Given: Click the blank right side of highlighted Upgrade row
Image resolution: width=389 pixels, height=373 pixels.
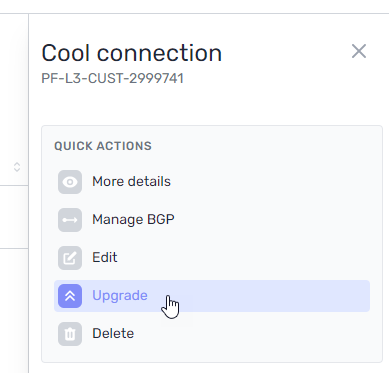Looking at the screenshot, I should pos(273,296).
